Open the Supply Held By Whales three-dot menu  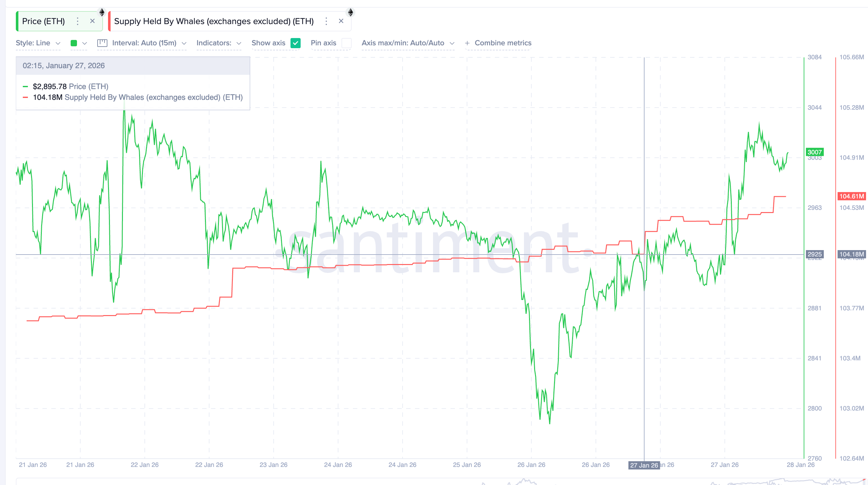(326, 21)
